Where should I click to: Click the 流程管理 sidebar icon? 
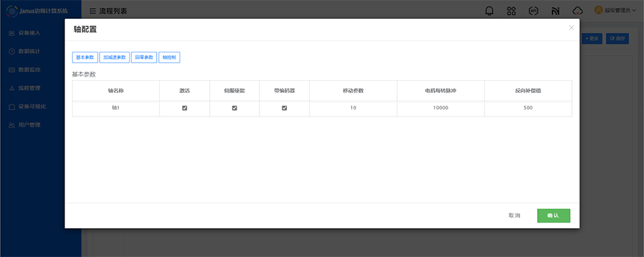(11, 88)
